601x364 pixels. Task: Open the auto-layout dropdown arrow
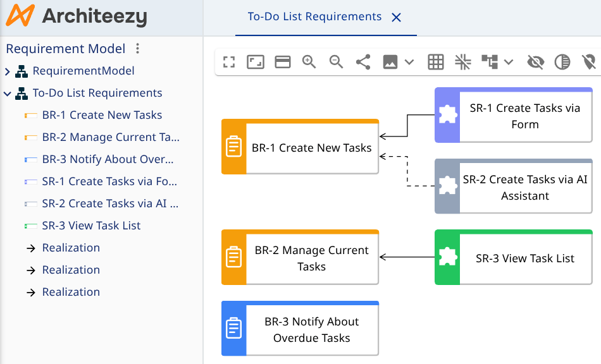tap(510, 62)
